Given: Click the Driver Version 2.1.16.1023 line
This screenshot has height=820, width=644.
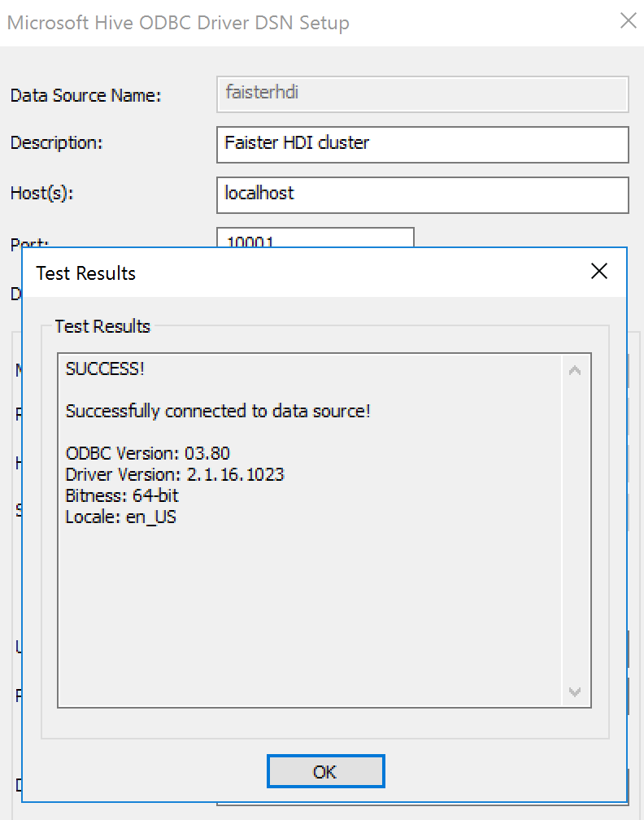Looking at the screenshot, I should coord(175,474).
